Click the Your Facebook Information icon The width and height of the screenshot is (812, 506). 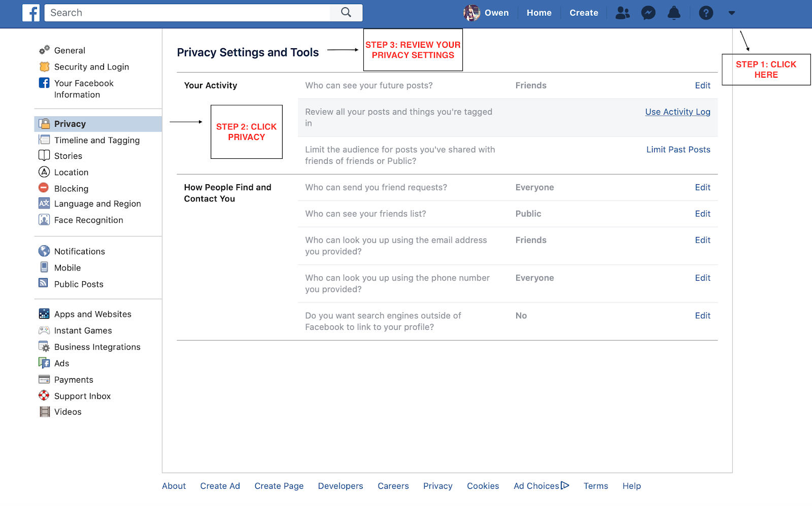pos(44,83)
